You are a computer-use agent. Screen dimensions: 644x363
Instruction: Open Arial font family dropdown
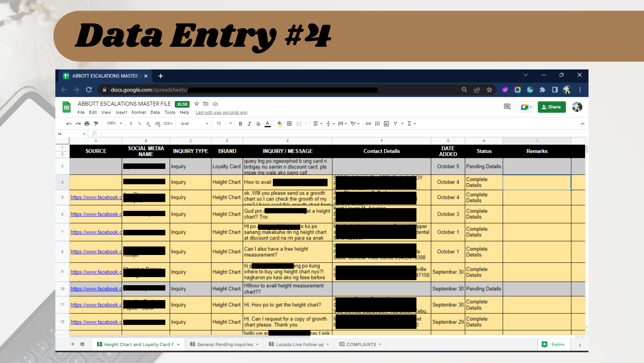tap(194, 124)
